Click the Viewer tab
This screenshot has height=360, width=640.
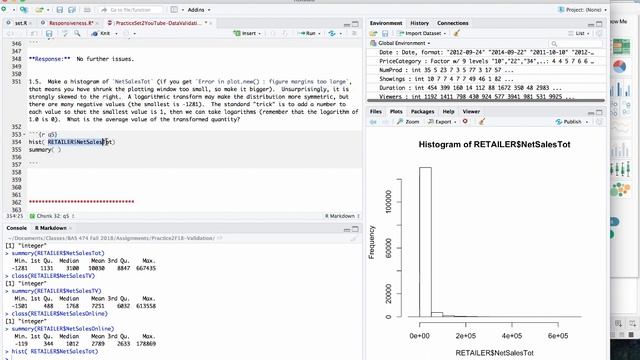pyautogui.click(x=471, y=111)
